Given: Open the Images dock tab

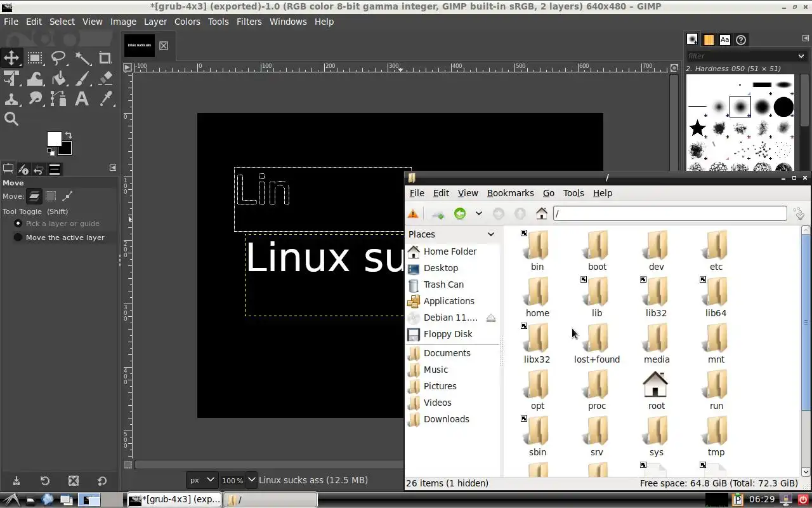Looking at the screenshot, I should point(55,169).
